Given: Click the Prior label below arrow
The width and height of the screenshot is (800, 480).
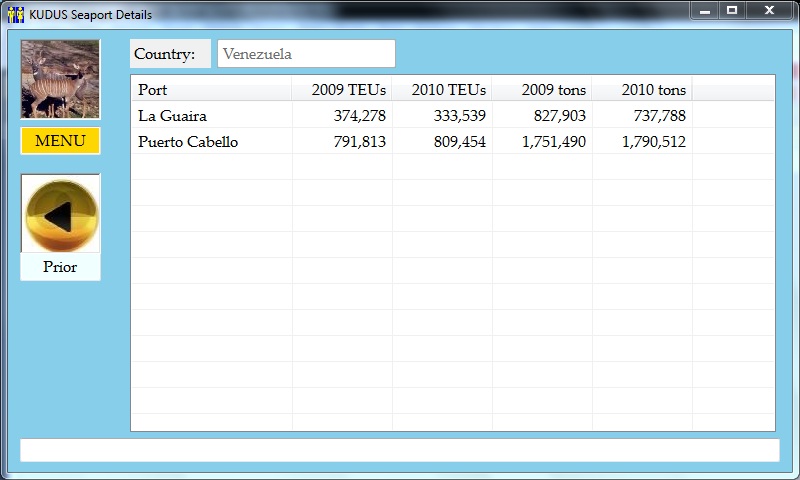Looking at the screenshot, I should 60,267.
